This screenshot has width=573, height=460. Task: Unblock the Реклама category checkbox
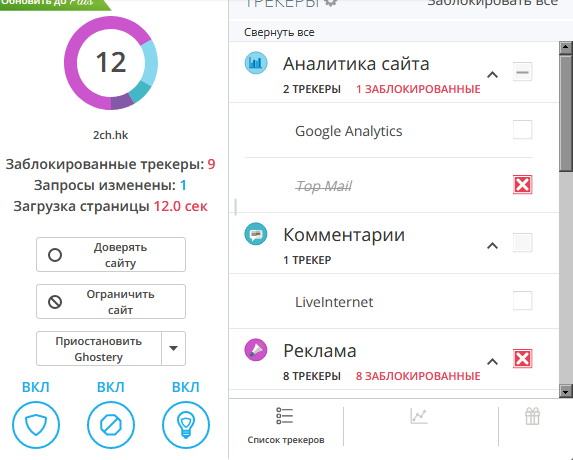[523, 358]
